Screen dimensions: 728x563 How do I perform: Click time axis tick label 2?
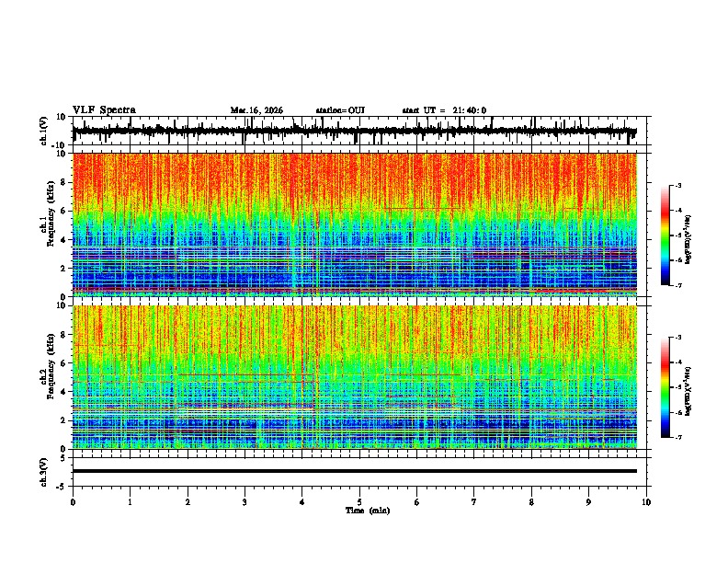click(188, 502)
